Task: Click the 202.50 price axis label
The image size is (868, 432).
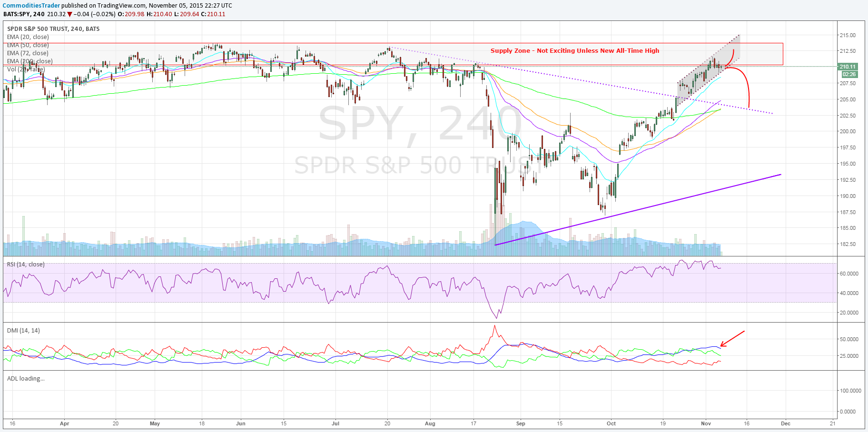Action: tap(848, 116)
